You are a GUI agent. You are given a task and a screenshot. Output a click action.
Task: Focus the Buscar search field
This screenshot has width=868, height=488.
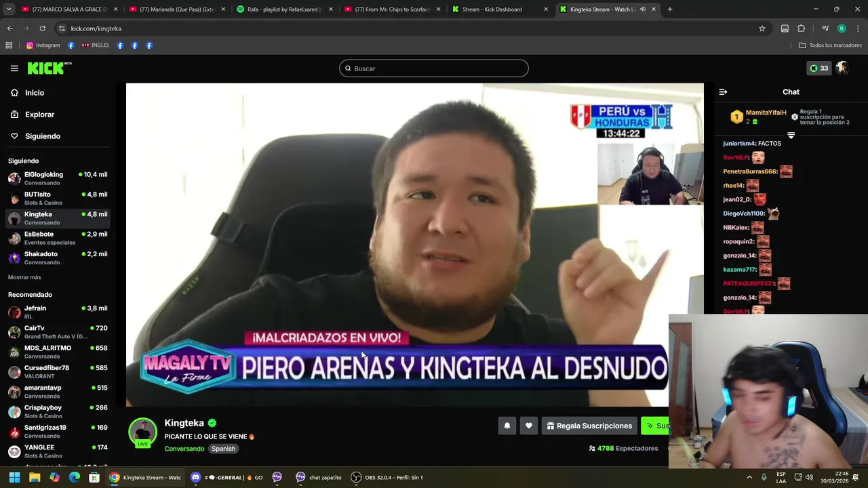point(434,68)
